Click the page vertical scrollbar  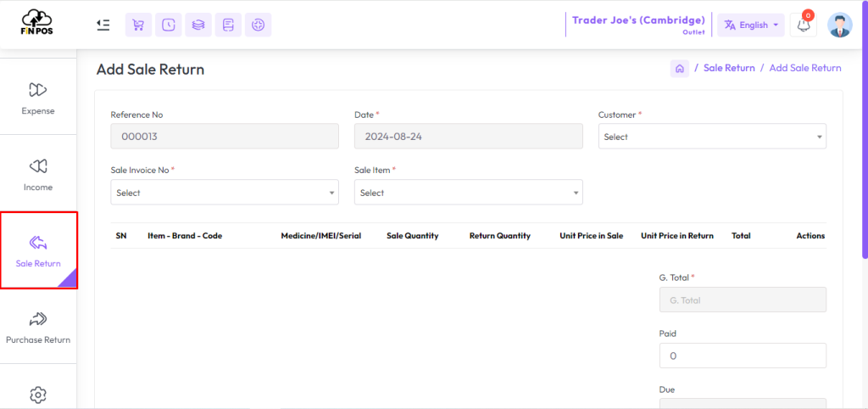coord(865,129)
